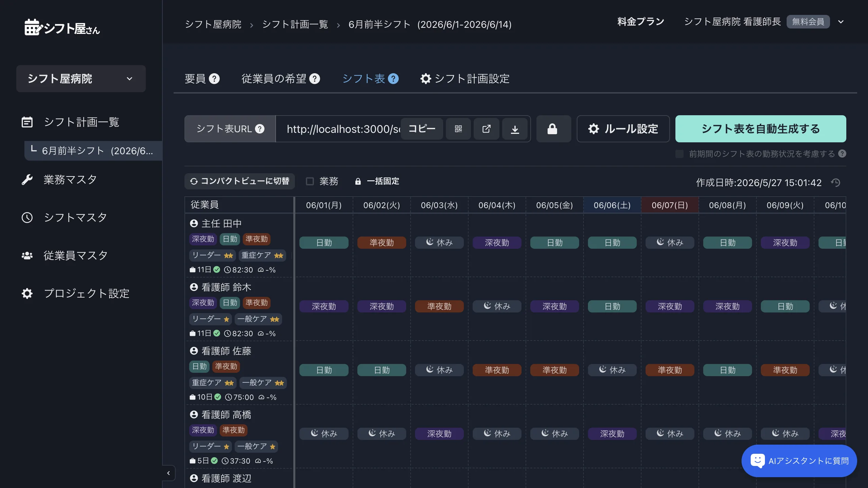
Task: Click the history restore icon beside 作成日時
Action: coord(836,183)
